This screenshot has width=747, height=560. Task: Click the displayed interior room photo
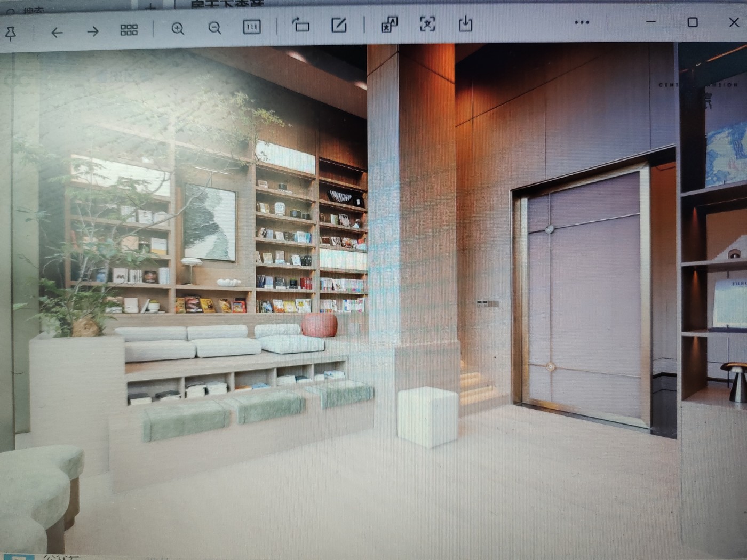(373, 299)
